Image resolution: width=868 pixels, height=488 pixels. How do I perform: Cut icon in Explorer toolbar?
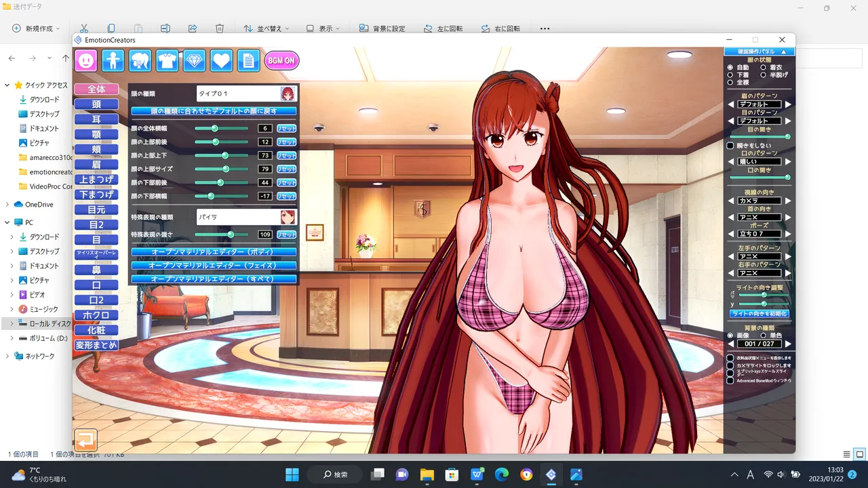pos(84,28)
